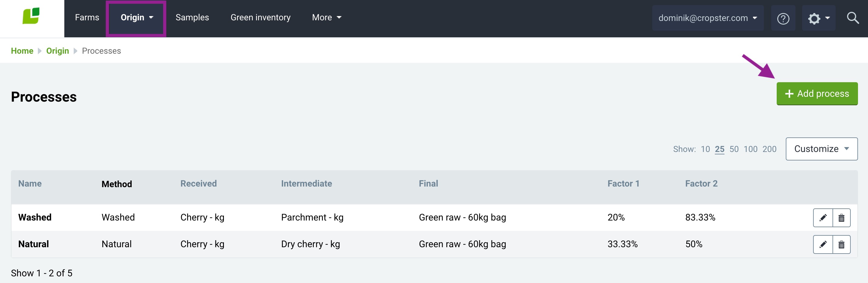Sort table by Name column header
This screenshot has height=283, width=868.
[30, 184]
